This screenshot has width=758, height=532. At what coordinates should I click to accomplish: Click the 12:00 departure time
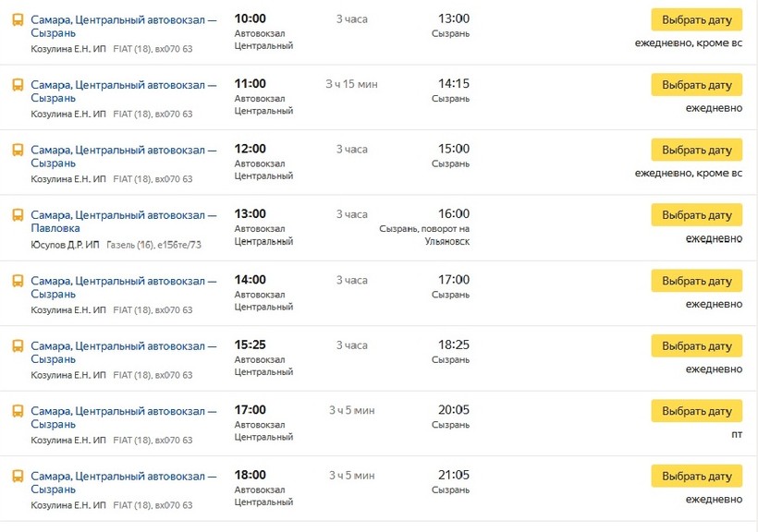250,149
